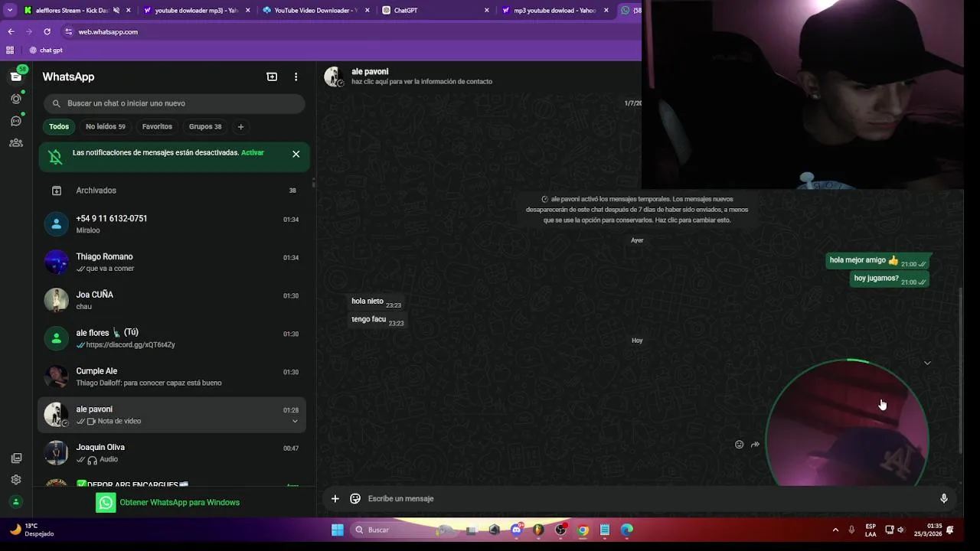980x551 pixels.
Task: Jump to latest messages with down chevron
Action: 927,363
